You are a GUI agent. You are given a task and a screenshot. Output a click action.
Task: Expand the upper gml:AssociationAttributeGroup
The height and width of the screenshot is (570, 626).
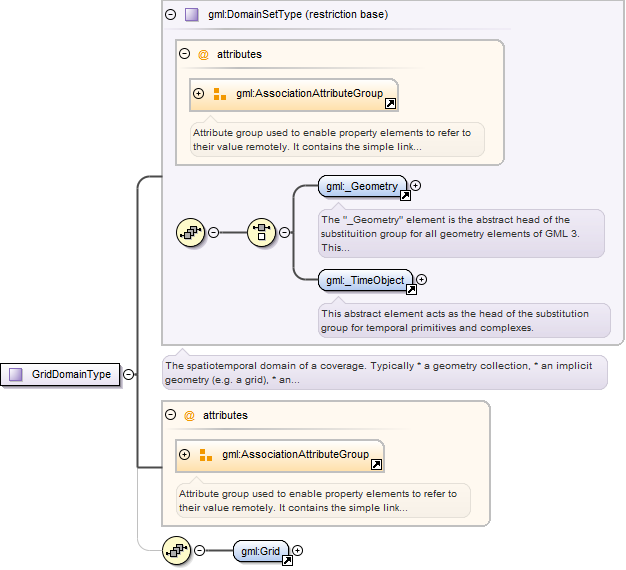(198, 93)
